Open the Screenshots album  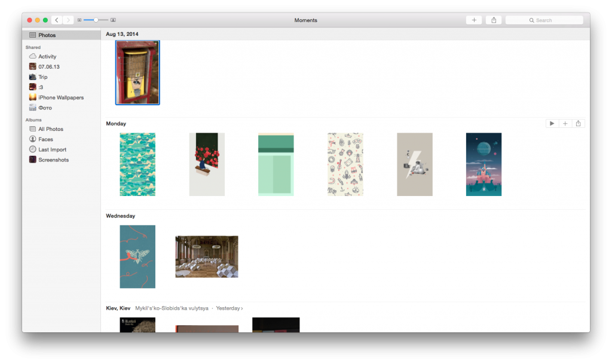point(53,160)
